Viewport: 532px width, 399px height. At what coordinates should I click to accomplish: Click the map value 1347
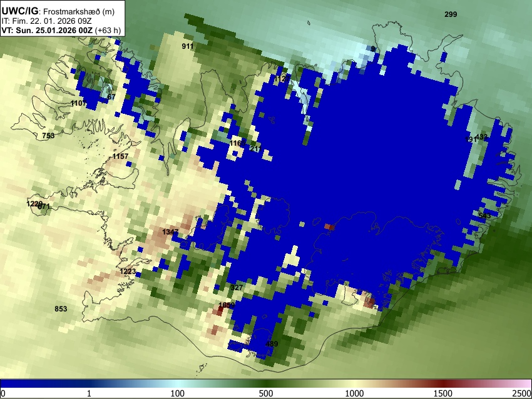pyautogui.click(x=170, y=232)
